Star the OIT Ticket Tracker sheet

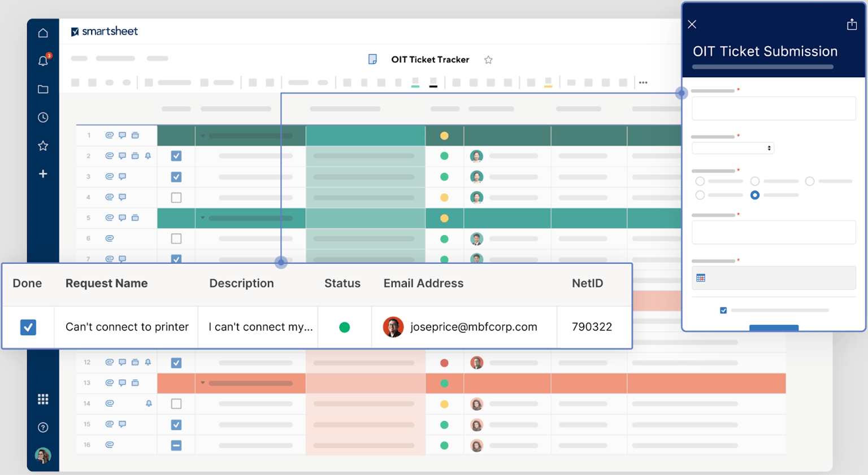point(488,59)
